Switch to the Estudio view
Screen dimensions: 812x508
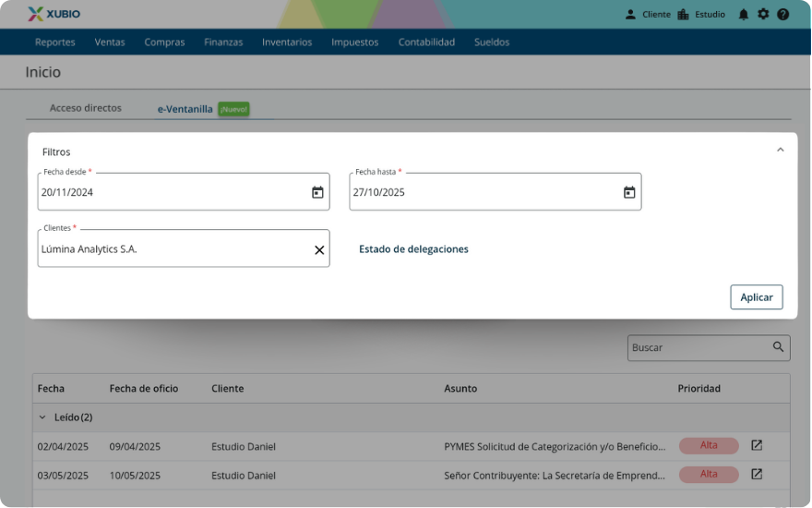701,15
